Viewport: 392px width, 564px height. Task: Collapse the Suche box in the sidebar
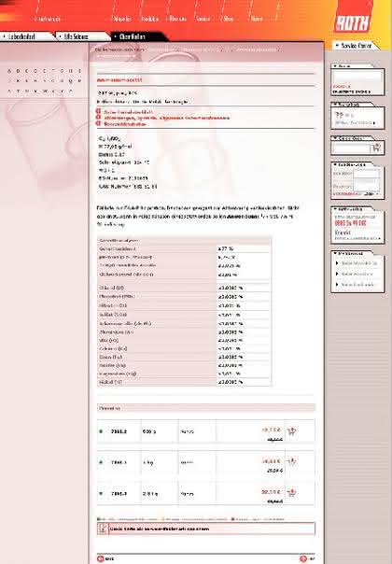pos(335,66)
